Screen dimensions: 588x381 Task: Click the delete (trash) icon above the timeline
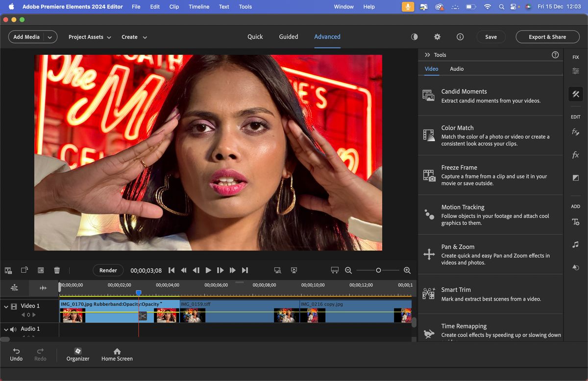point(57,270)
